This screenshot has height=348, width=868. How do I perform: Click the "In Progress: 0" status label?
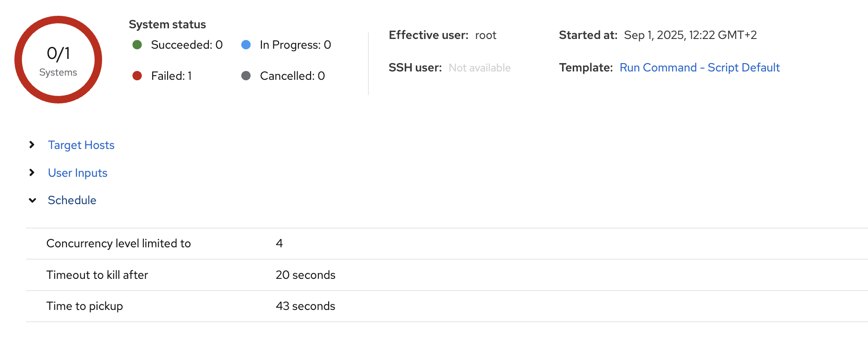point(295,45)
